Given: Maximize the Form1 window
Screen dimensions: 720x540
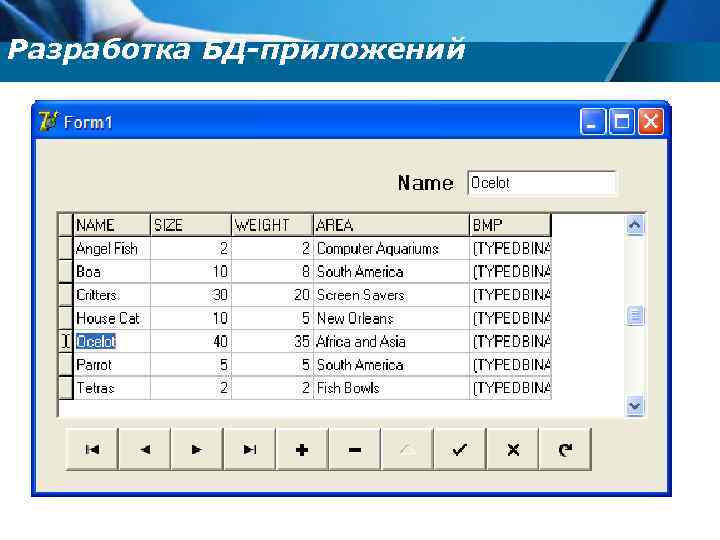Looking at the screenshot, I should [622, 122].
